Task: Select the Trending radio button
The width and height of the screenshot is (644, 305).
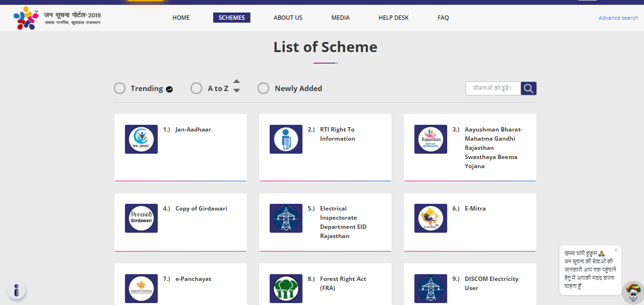Action: point(120,89)
